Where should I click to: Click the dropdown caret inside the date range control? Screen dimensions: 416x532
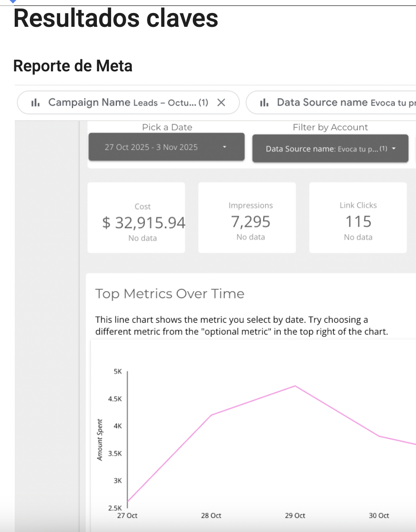pyautogui.click(x=224, y=147)
